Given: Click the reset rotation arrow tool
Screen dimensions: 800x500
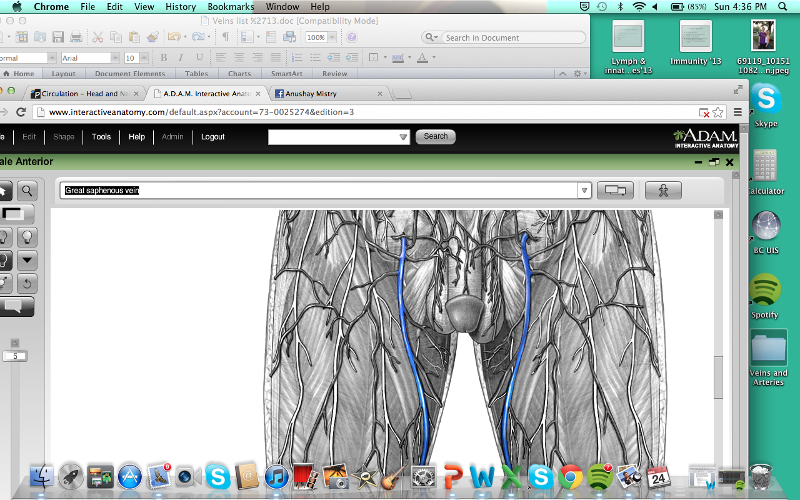Looking at the screenshot, I should tap(27, 284).
